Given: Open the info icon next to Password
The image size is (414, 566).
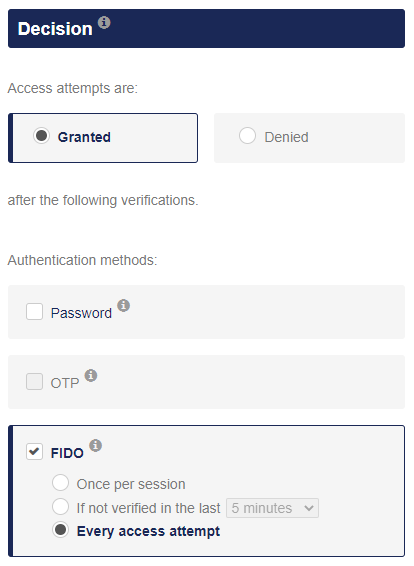Looking at the screenshot, I should tap(123, 305).
